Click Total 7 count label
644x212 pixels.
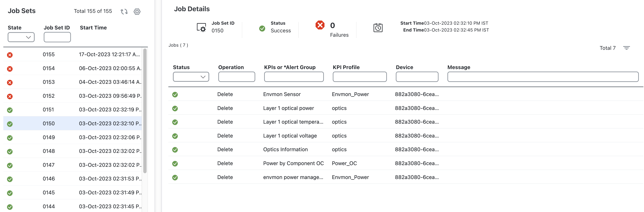[x=608, y=48]
